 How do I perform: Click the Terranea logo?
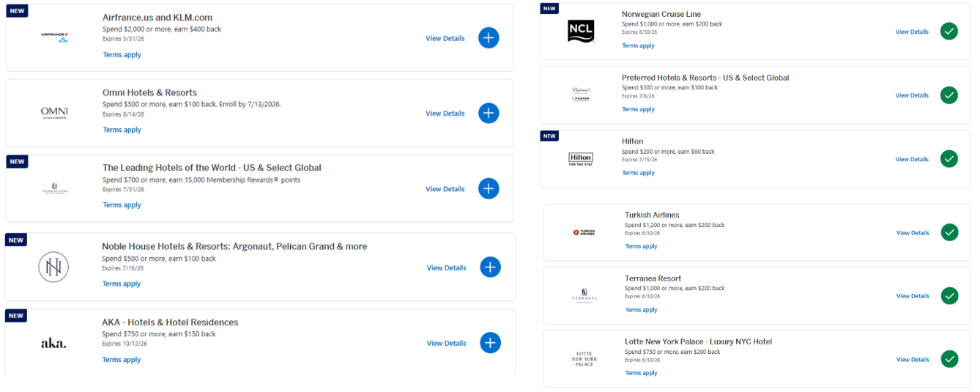coord(584,295)
